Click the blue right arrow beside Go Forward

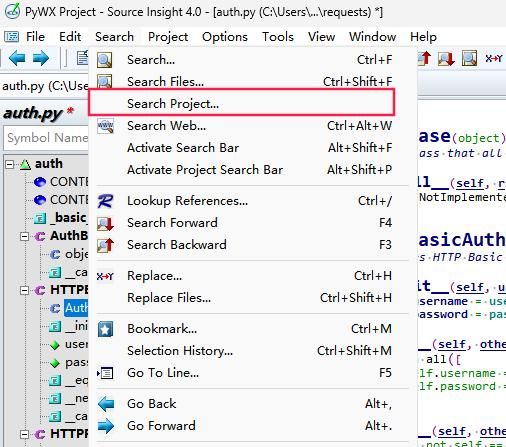tap(106, 426)
